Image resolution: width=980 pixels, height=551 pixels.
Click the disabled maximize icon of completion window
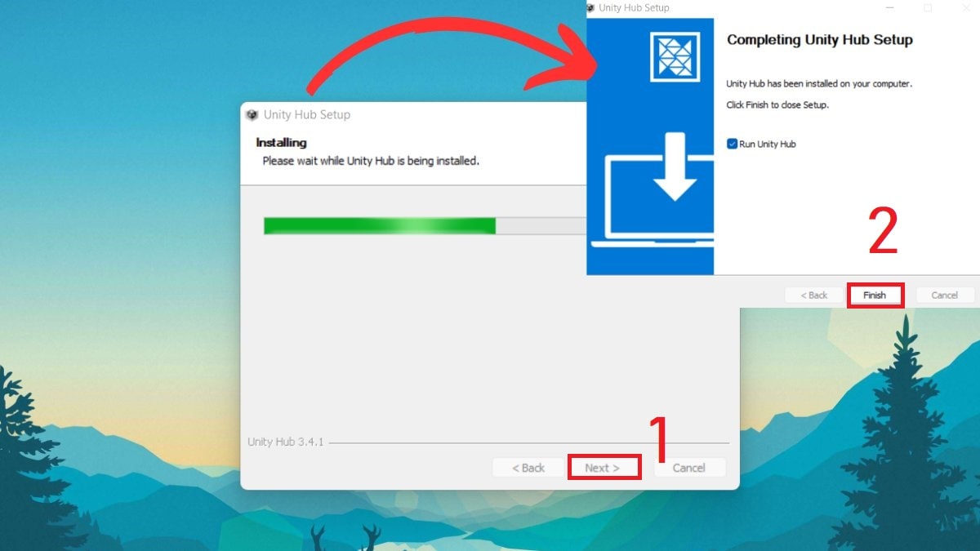coord(928,8)
